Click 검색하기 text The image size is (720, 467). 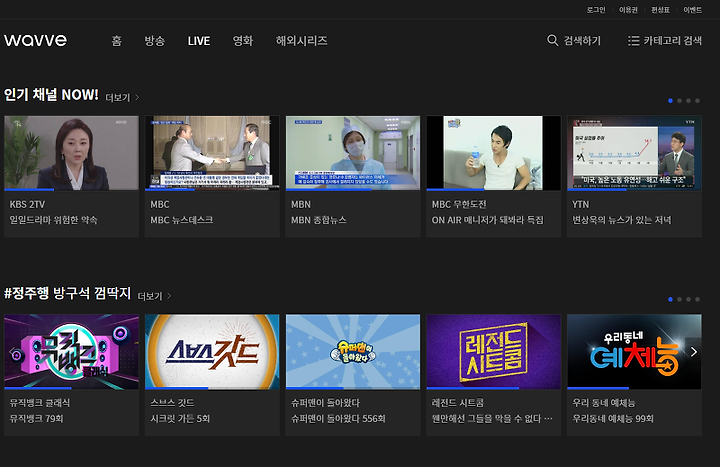[582, 40]
